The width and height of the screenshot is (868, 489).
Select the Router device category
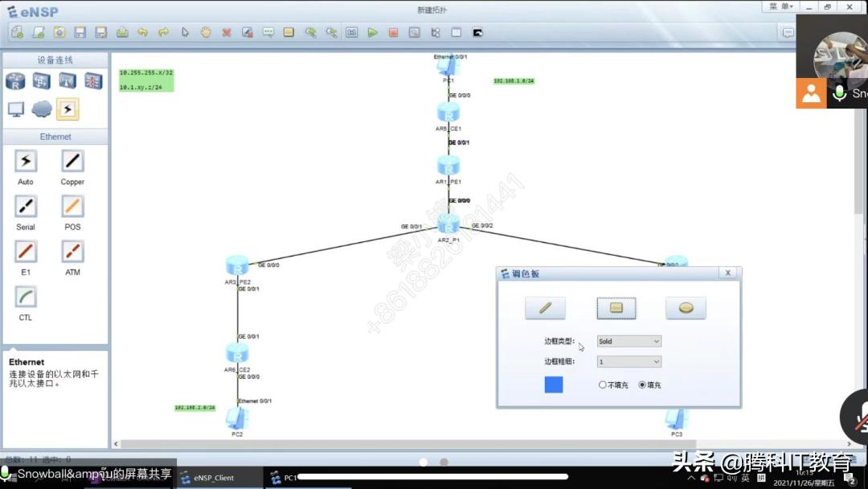(15, 81)
